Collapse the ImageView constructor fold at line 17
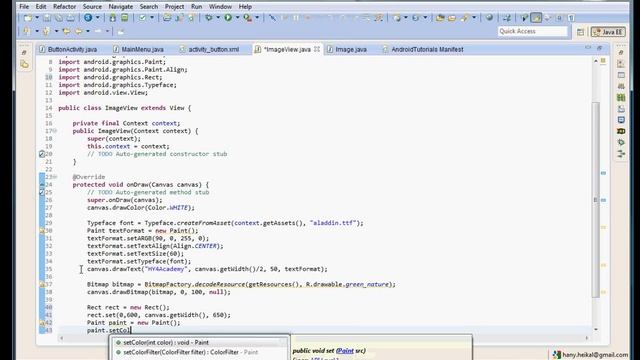Image resolution: width=640 pixels, height=360 pixels. 55,131
